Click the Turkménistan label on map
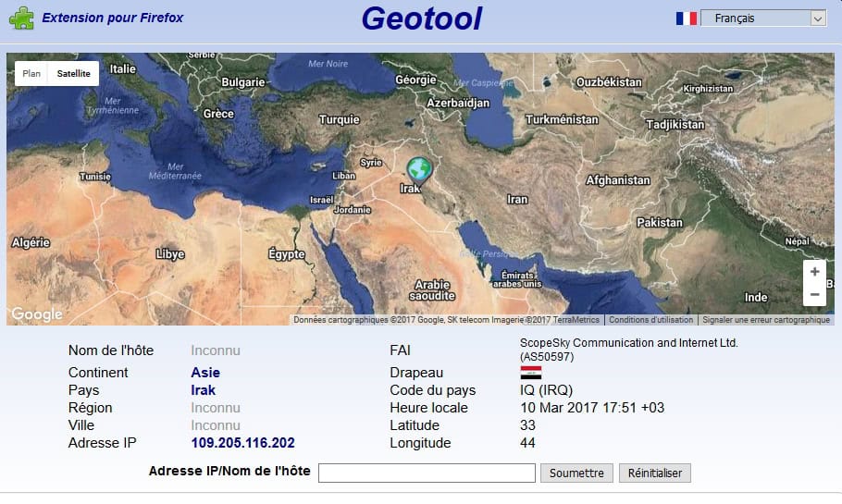This screenshot has width=842, height=504. pyautogui.click(x=562, y=119)
